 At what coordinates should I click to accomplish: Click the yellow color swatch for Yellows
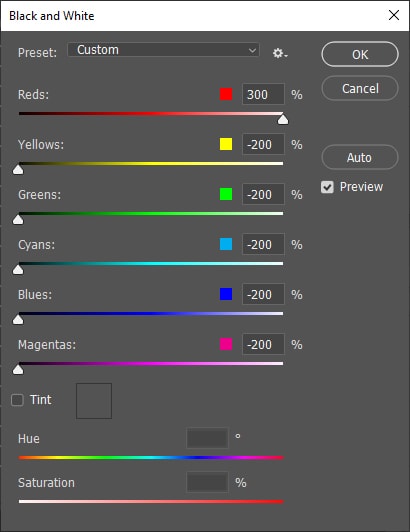(226, 144)
